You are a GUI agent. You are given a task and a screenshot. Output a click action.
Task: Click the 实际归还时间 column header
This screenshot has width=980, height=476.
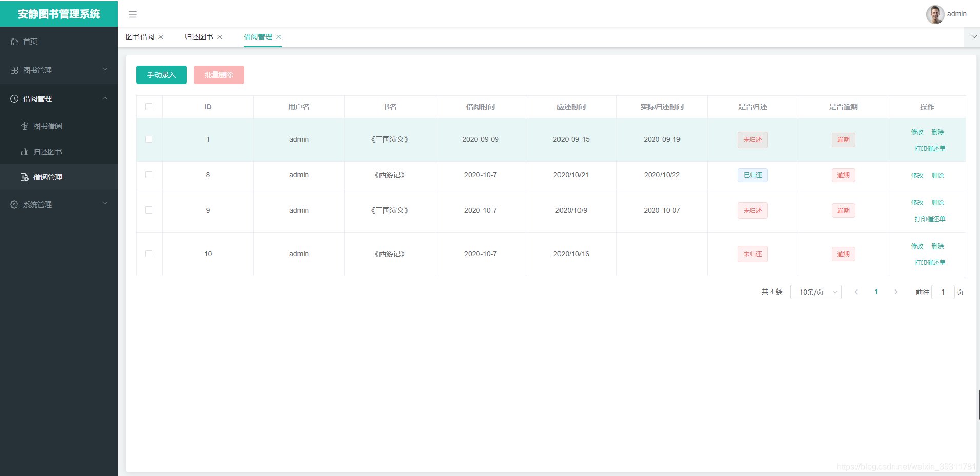(x=662, y=107)
